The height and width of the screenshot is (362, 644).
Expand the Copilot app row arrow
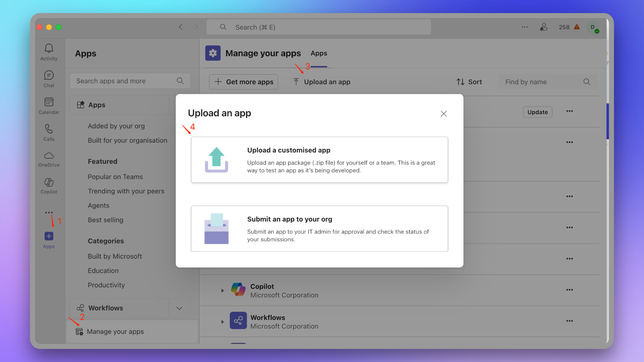[x=222, y=291]
